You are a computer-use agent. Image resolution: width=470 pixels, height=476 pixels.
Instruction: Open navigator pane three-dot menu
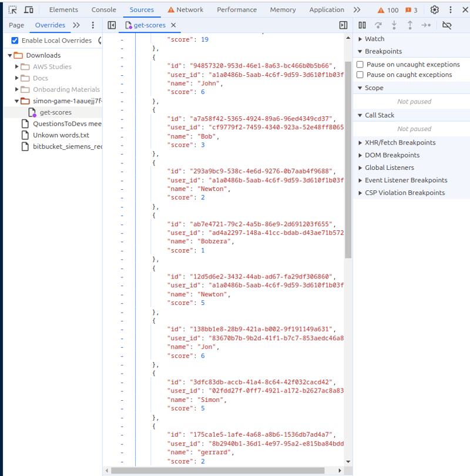93,25
